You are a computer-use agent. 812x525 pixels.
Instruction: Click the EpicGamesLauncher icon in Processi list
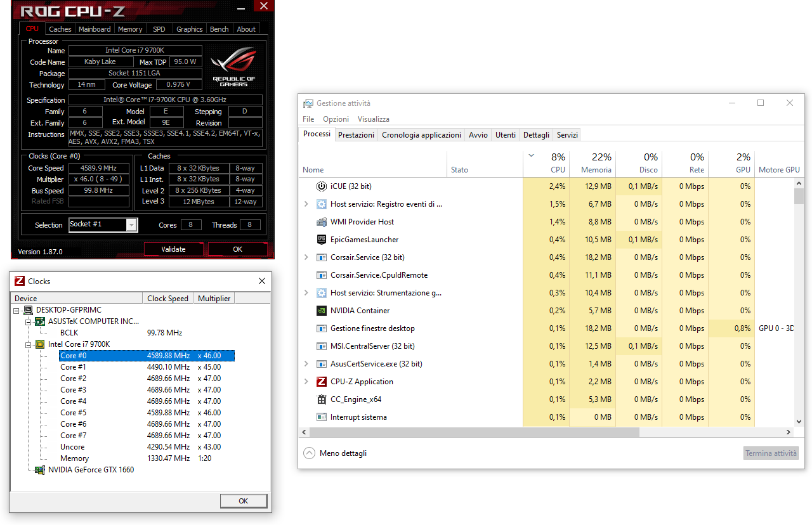click(322, 239)
